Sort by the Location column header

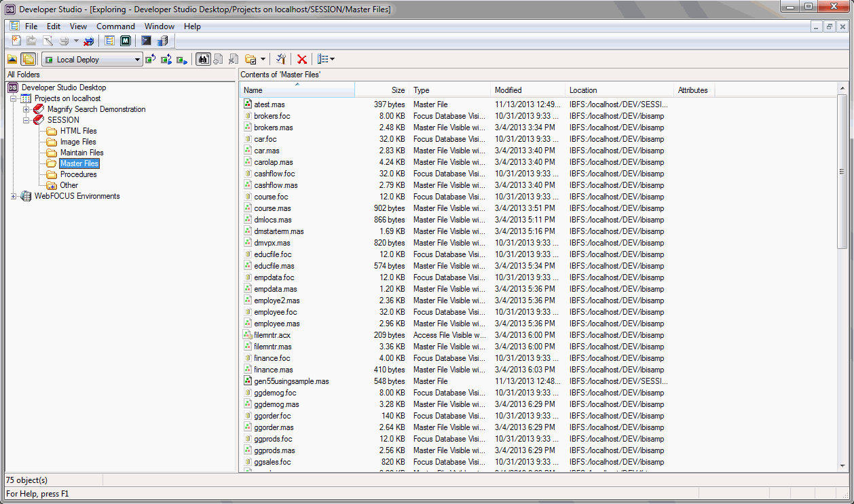[x=619, y=90]
